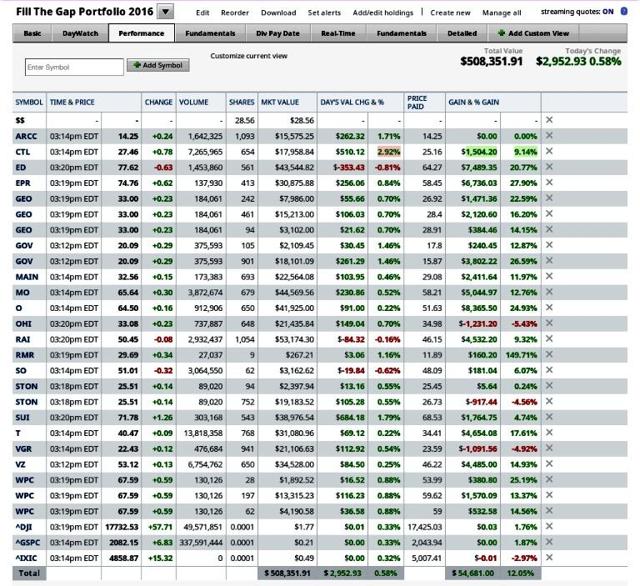Remove the T holding row
Image resolution: width=640 pixels, height=586 pixels.
coord(549,433)
